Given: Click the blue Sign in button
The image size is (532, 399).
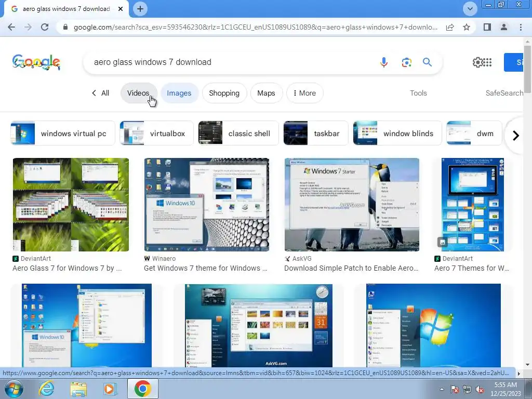Looking at the screenshot, I should [x=514, y=62].
